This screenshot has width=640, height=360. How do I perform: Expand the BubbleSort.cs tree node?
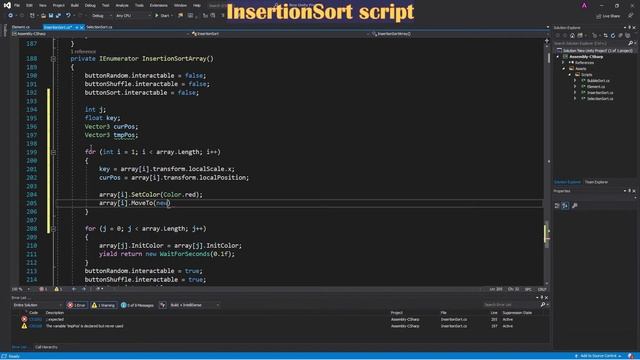coord(576,80)
